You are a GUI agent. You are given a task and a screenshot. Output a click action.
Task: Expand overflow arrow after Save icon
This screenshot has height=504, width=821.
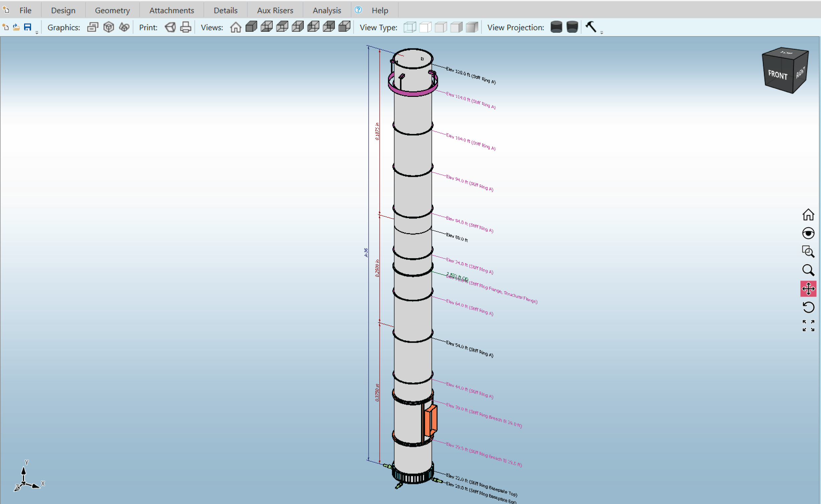[37, 32]
